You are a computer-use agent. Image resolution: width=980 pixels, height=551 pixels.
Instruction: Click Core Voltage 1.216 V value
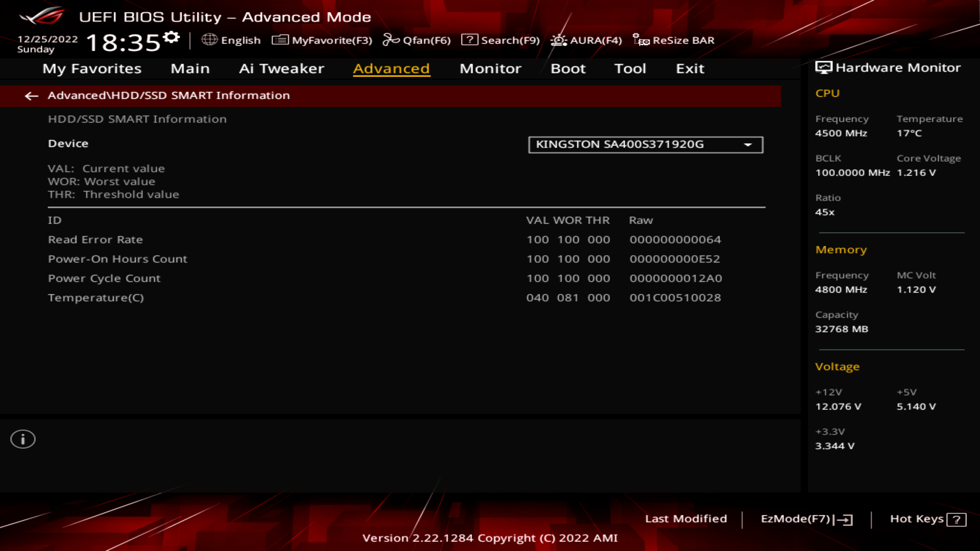pyautogui.click(x=916, y=173)
